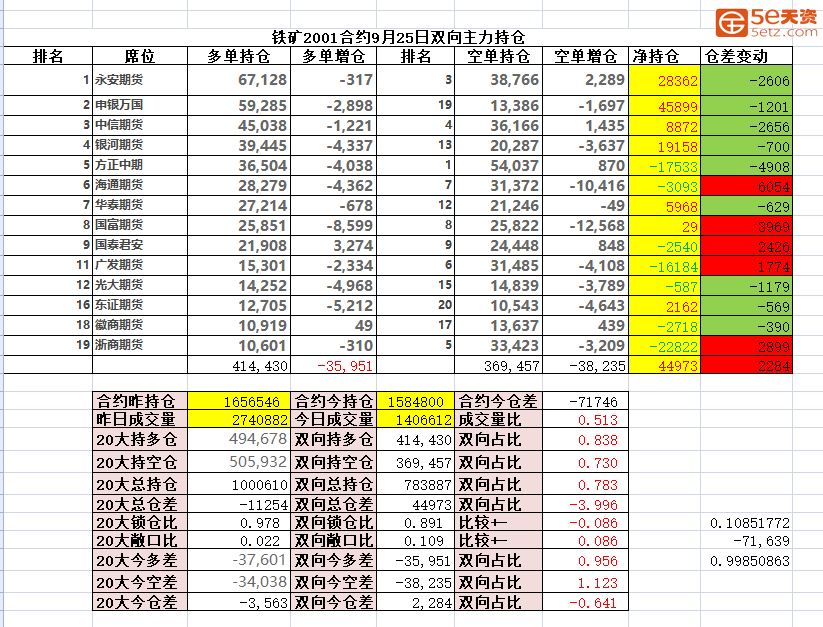823x627 pixels.
Task: Select the 20大今仓差 value -3,563
Action: click(239, 602)
